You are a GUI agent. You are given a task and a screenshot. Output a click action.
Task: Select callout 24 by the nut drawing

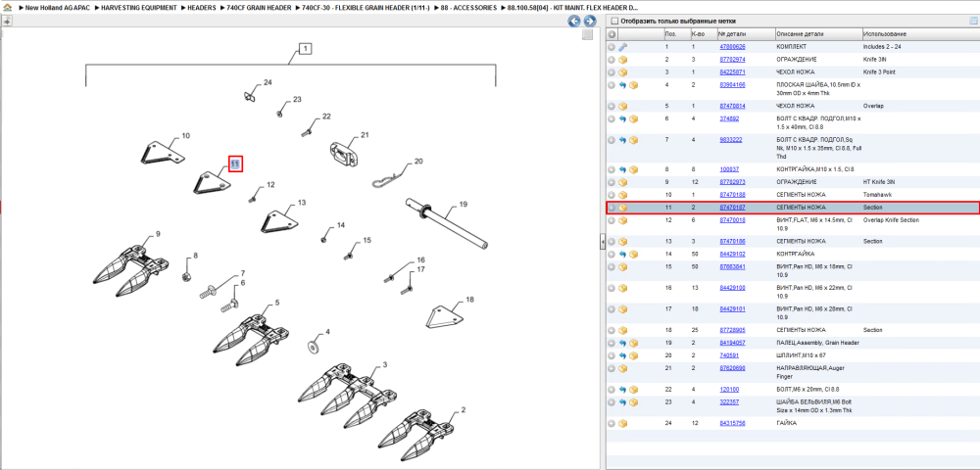tap(268, 82)
